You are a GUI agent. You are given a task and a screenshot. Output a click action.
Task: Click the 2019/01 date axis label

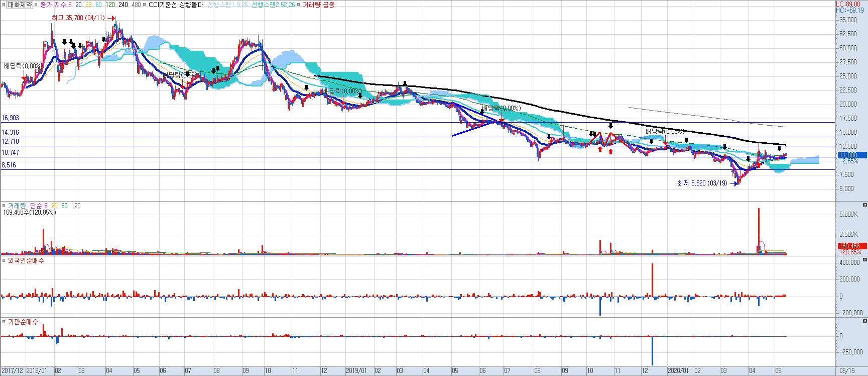[x=357, y=370]
